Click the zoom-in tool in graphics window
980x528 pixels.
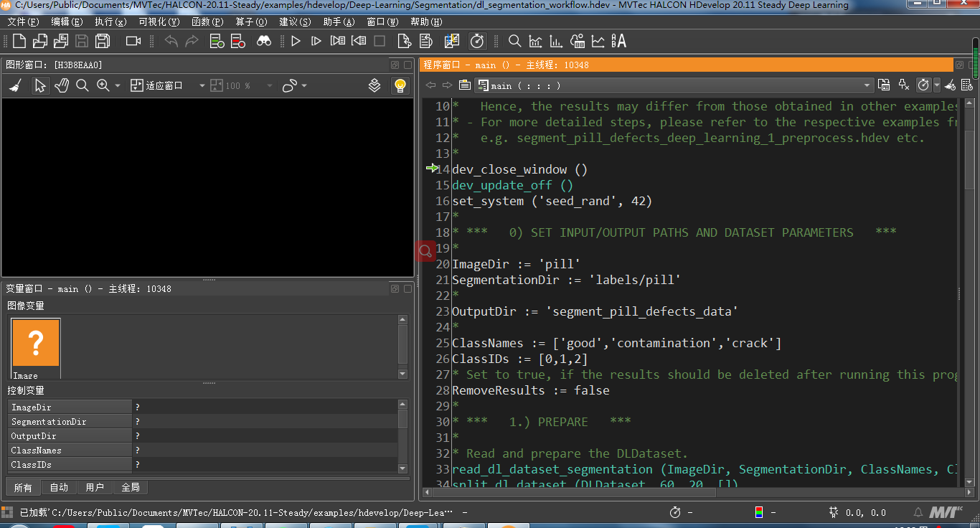(x=103, y=85)
